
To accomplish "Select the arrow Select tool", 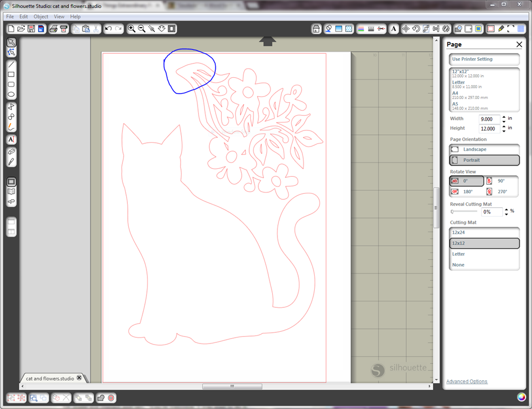I will (11, 42).
